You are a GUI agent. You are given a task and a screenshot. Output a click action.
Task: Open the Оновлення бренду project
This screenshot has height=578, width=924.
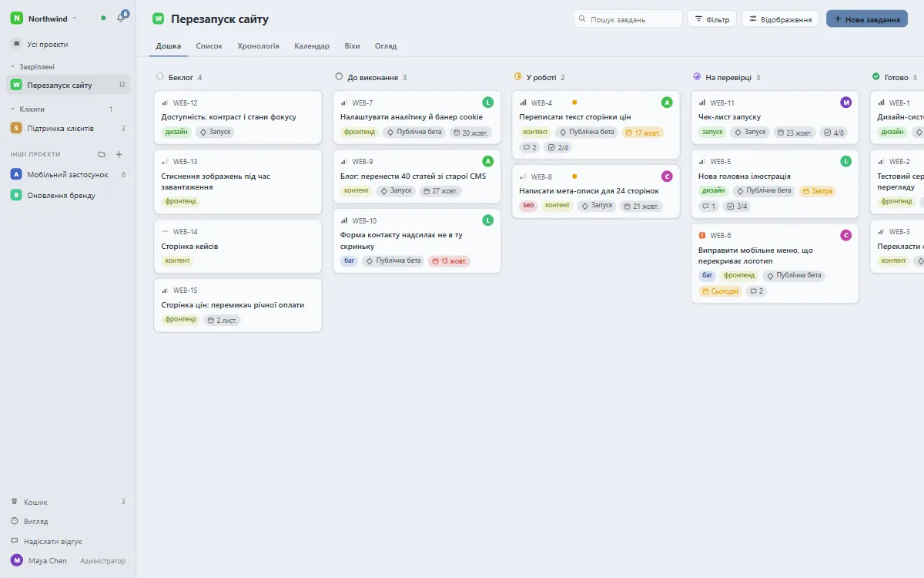(69, 196)
